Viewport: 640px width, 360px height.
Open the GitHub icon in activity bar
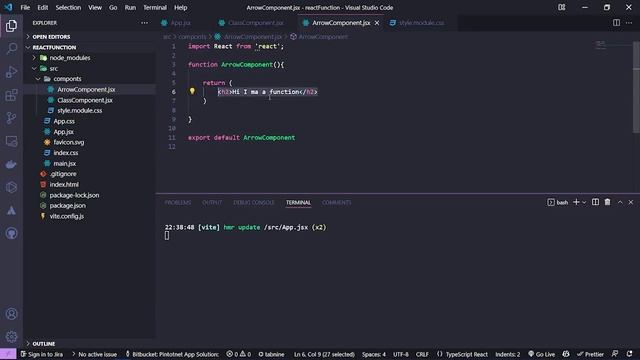click(11, 233)
